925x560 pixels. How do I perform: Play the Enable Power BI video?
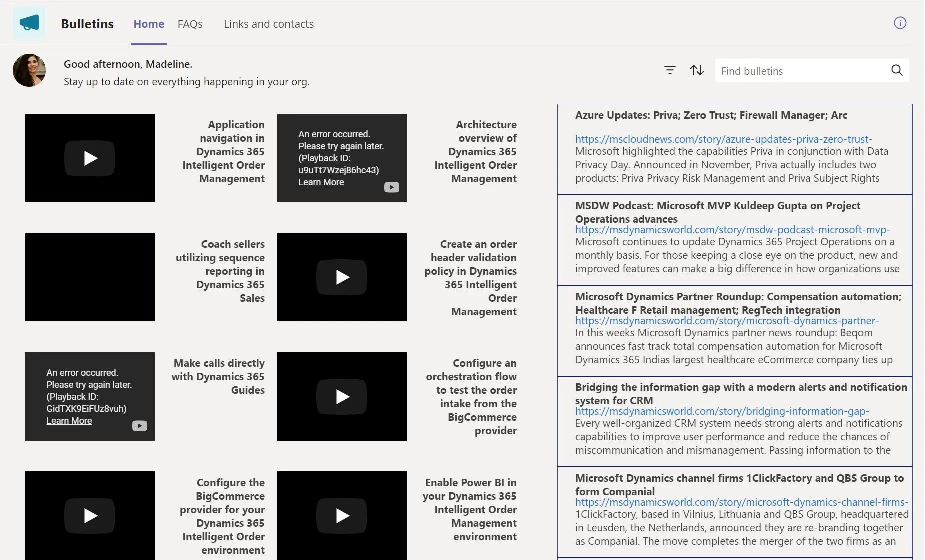[x=342, y=515]
